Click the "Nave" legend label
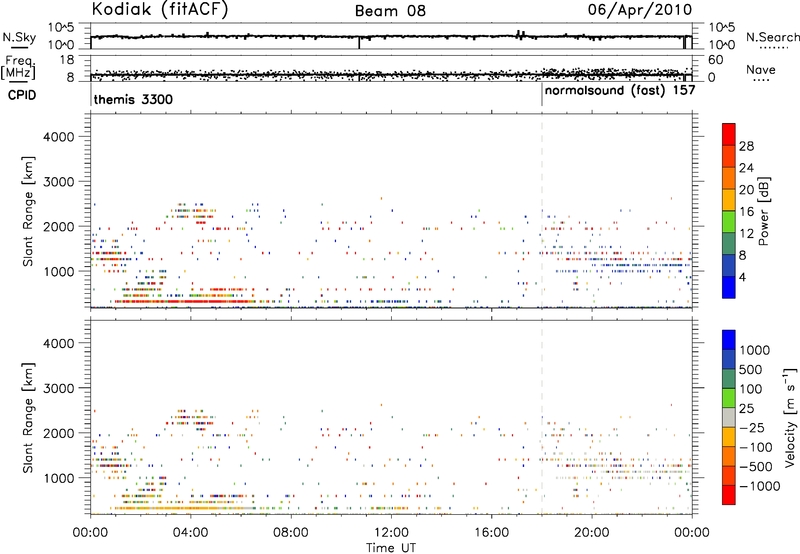The height and width of the screenshot is (554, 800). (x=761, y=69)
